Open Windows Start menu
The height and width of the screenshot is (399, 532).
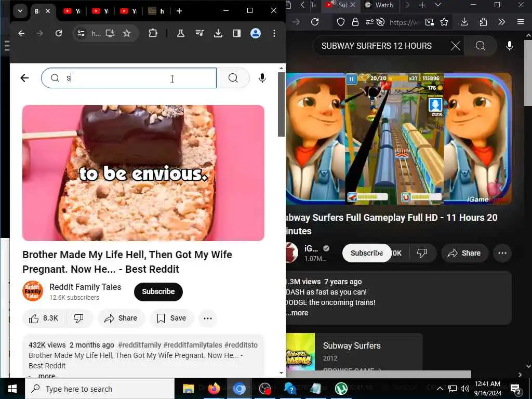point(12,389)
